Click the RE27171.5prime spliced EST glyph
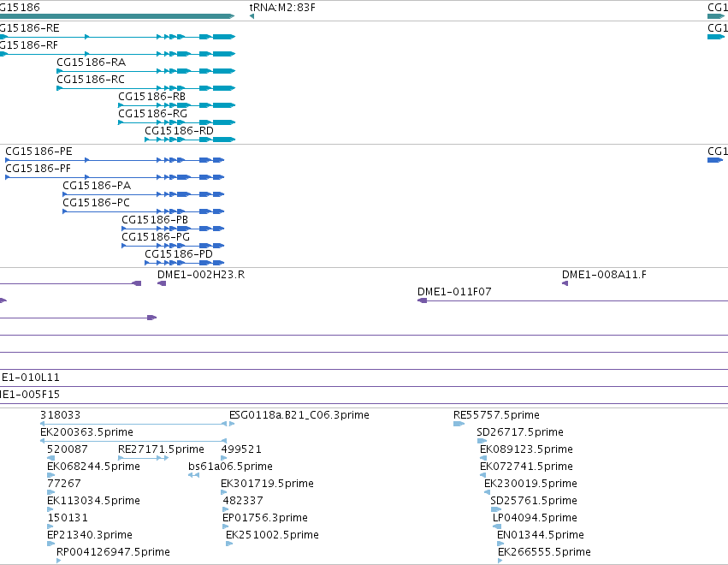Screen dimensions: 728x565 click(x=144, y=458)
